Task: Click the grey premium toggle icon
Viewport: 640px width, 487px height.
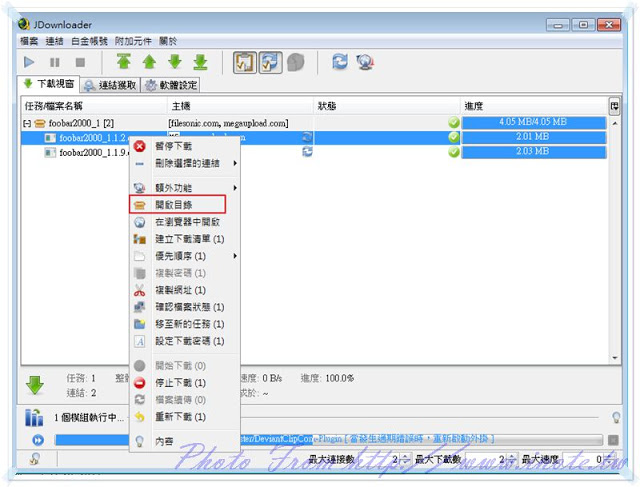Action: pos(296,62)
